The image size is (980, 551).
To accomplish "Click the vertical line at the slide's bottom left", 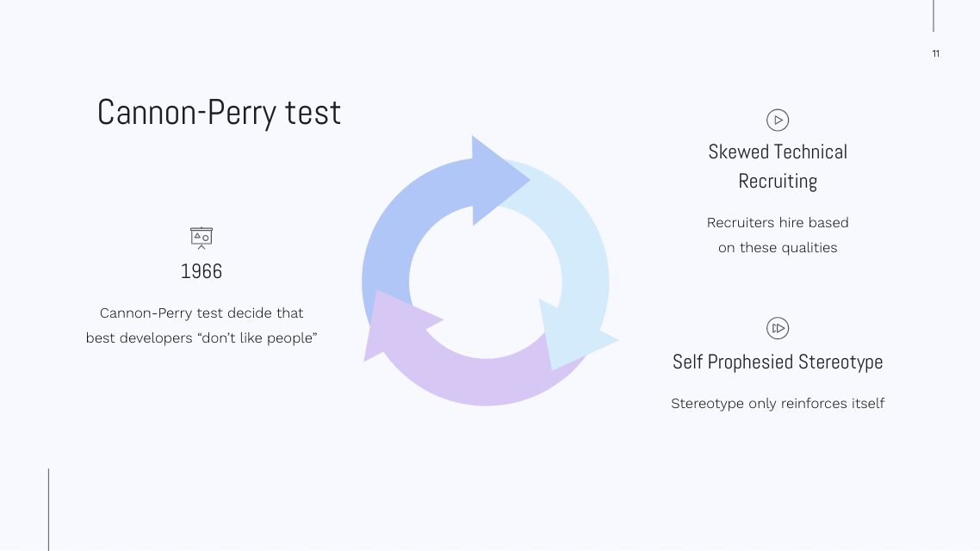I will pos(49,510).
